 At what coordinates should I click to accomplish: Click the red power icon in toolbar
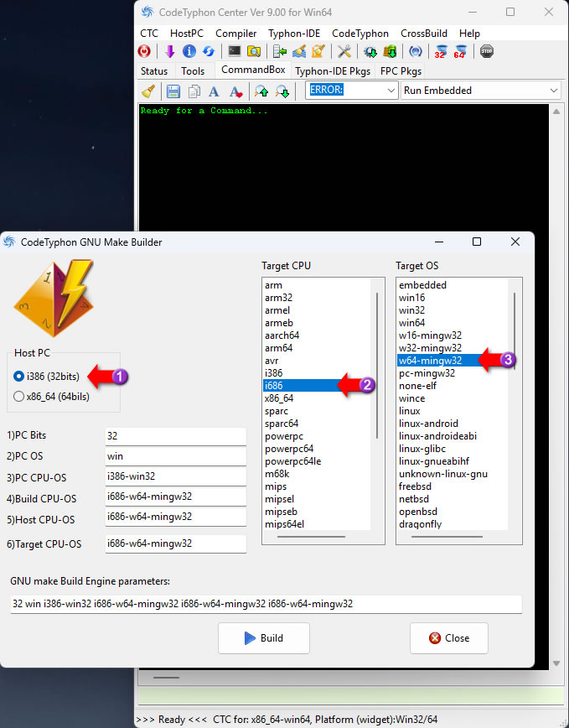(145, 52)
